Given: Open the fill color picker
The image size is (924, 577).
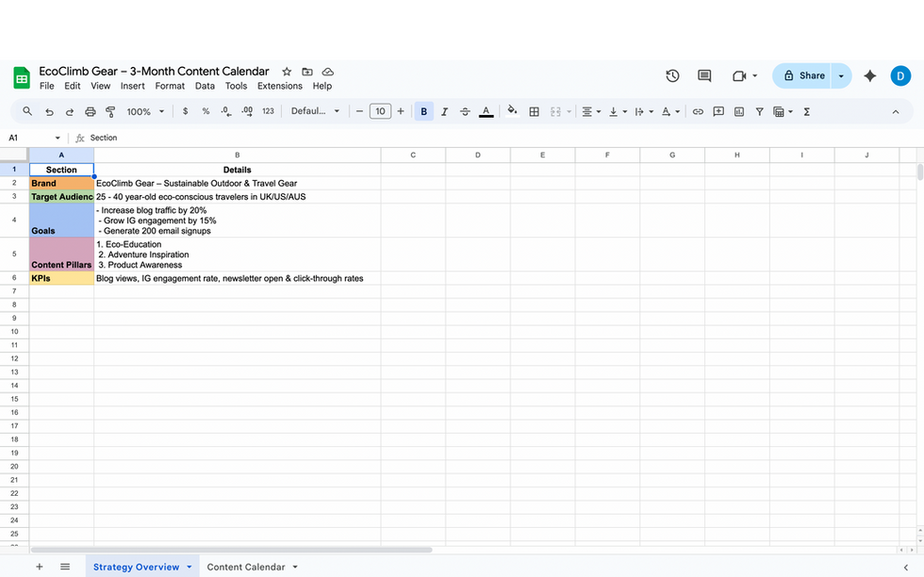Looking at the screenshot, I should [511, 110].
